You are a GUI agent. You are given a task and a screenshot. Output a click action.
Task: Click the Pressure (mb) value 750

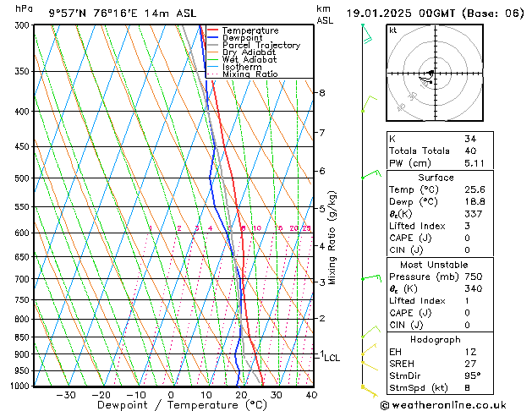pyautogui.click(x=474, y=277)
